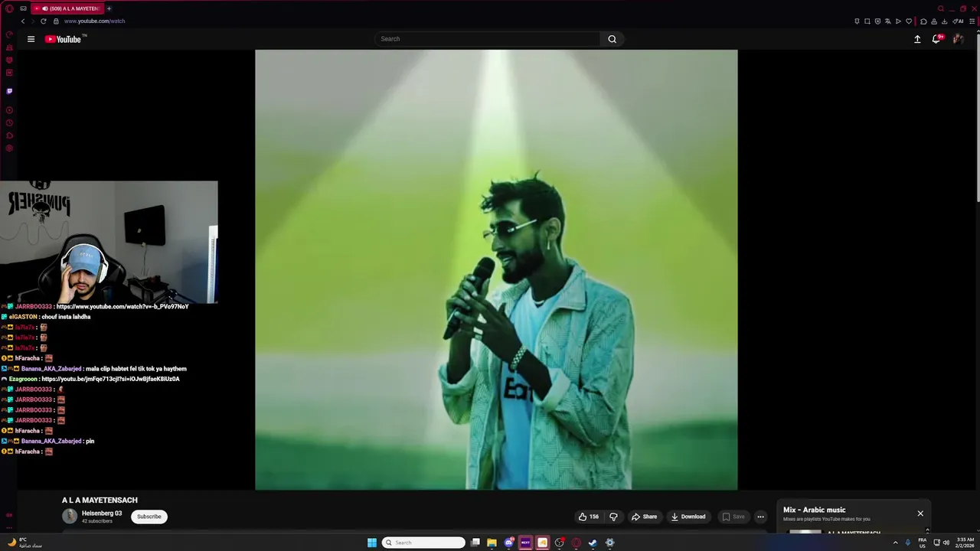The image size is (980, 551).
Task: Open the Player icon in sidebar
Action: (9, 110)
